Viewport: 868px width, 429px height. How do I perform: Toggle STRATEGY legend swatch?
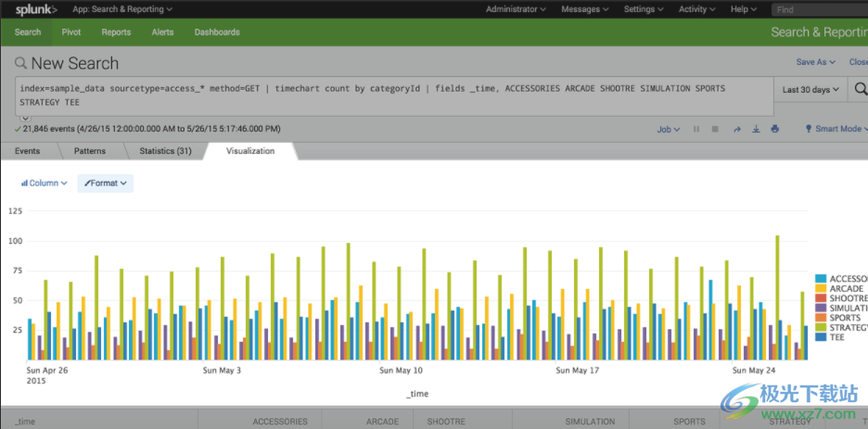tap(822, 327)
